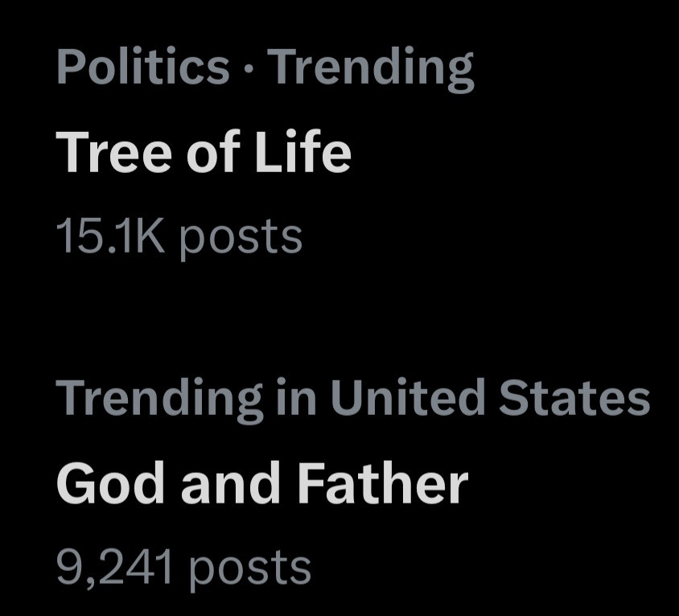Click the Trending in United States label
679x616 pixels.
coord(352,397)
